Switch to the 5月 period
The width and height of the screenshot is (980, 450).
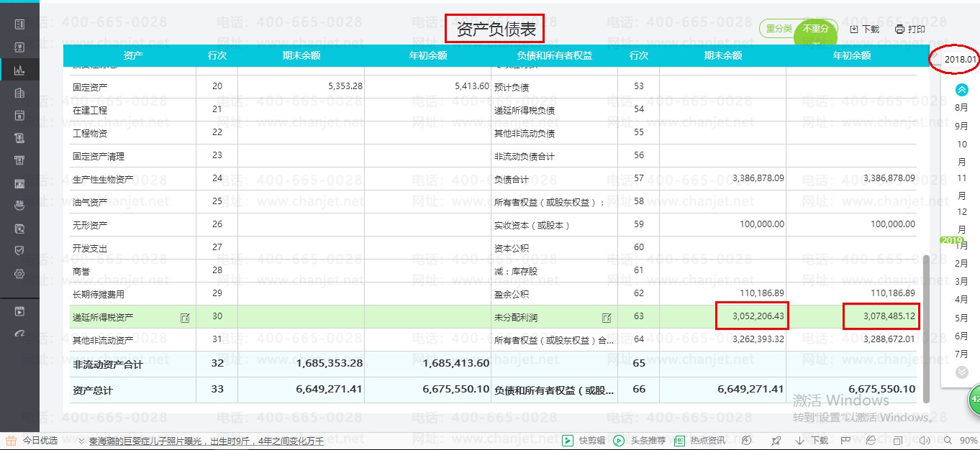(x=960, y=317)
